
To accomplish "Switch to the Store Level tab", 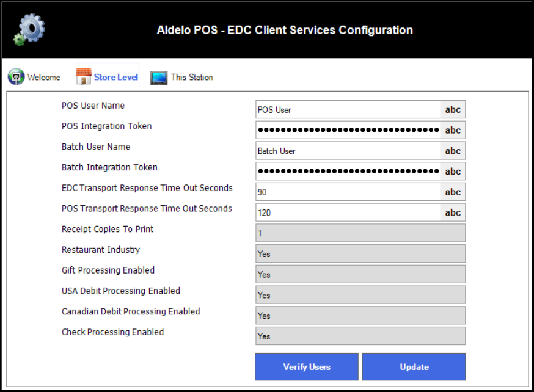I will (108, 77).
